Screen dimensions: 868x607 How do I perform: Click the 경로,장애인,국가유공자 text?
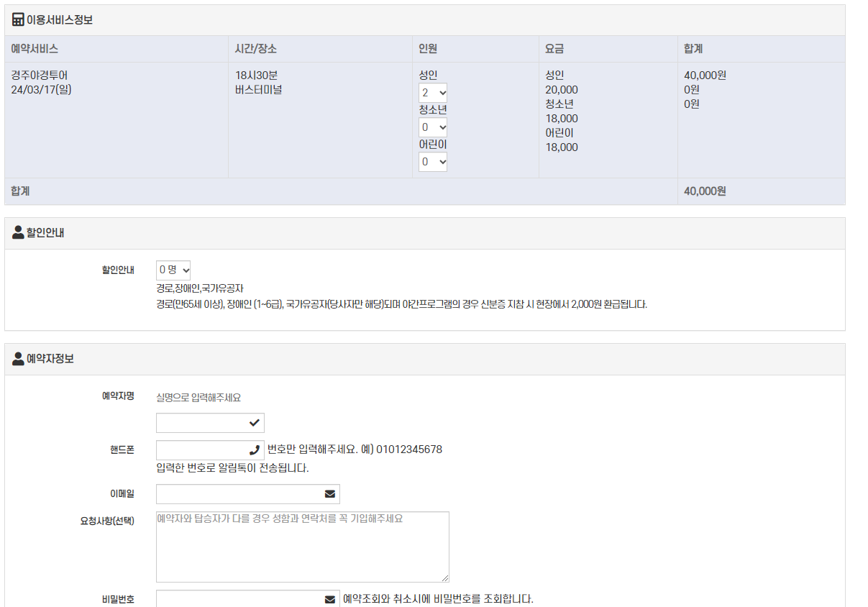tap(200, 288)
